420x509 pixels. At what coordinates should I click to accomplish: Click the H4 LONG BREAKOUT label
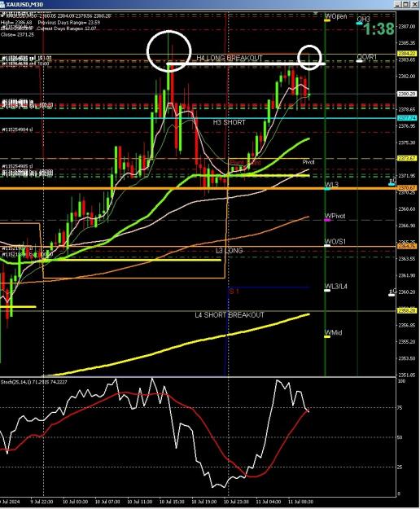point(230,58)
